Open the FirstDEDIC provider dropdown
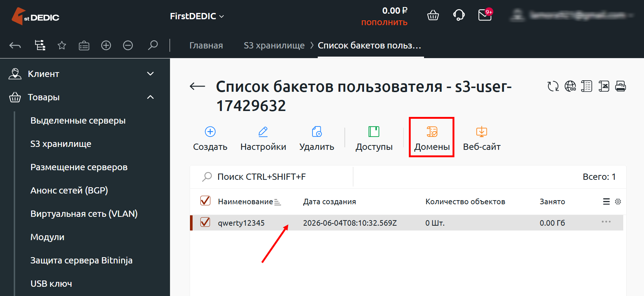The image size is (644, 296). click(x=197, y=16)
